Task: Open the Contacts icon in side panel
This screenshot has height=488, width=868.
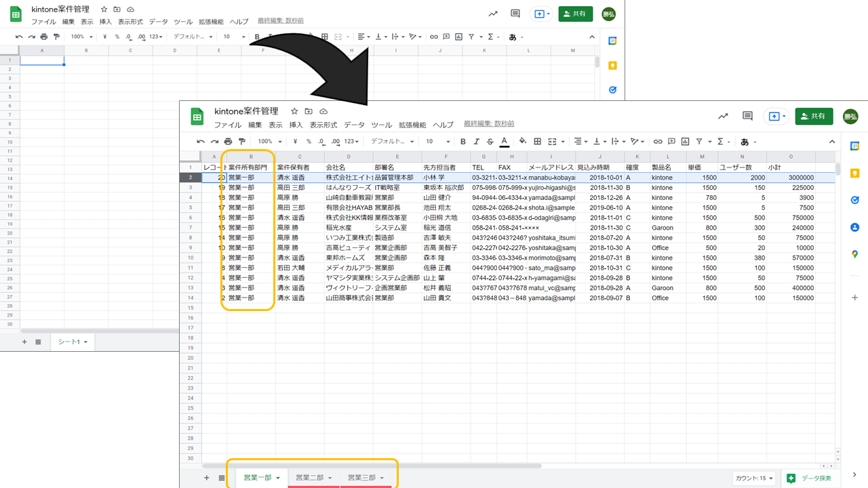Action: [854, 228]
